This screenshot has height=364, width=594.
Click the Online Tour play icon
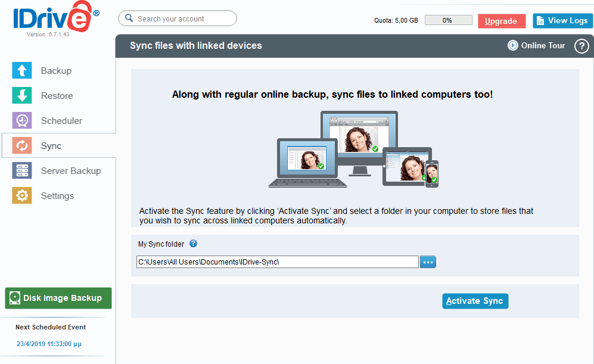pyautogui.click(x=512, y=45)
